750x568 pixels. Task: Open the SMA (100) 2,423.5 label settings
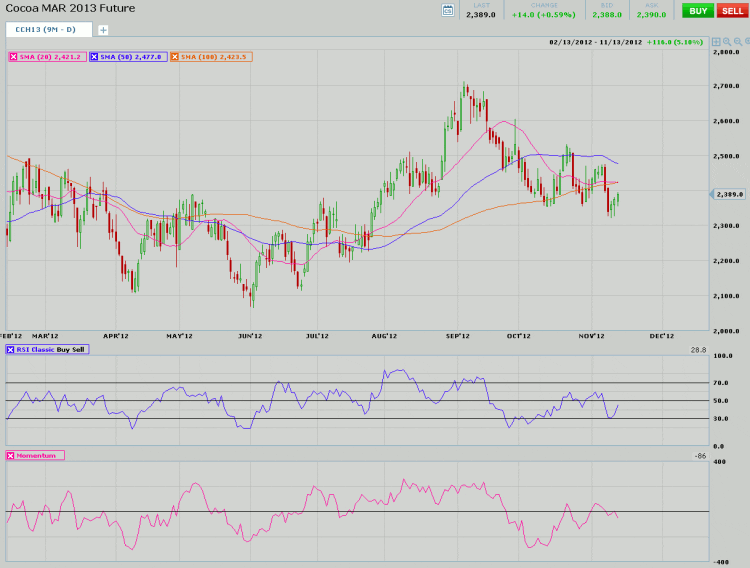pos(216,57)
